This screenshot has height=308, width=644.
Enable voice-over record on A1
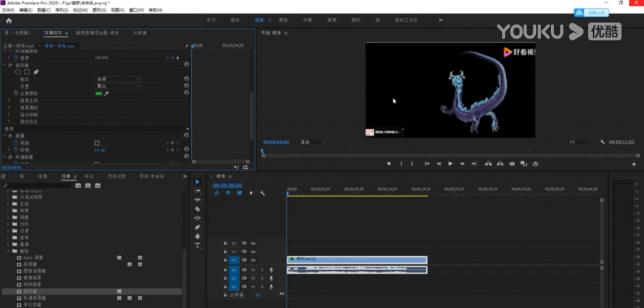271,270
